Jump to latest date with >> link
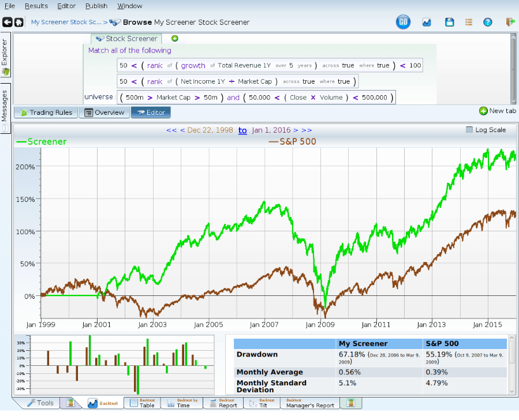Image resolution: width=519 pixels, height=420 pixels. [x=307, y=130]
